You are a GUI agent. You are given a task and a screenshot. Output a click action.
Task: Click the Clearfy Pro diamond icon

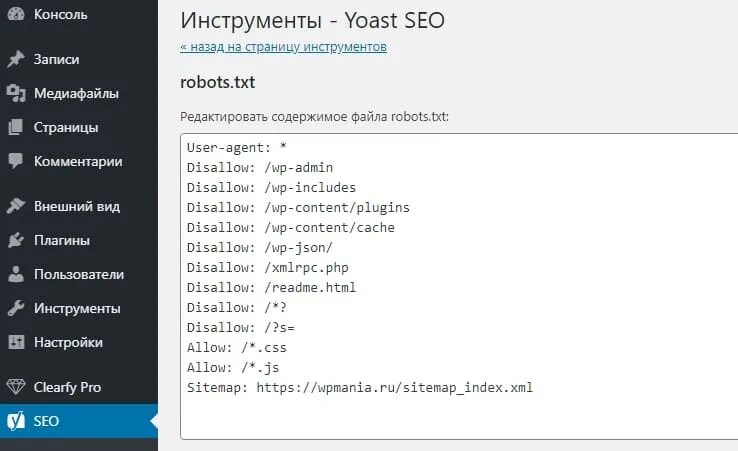15,387
